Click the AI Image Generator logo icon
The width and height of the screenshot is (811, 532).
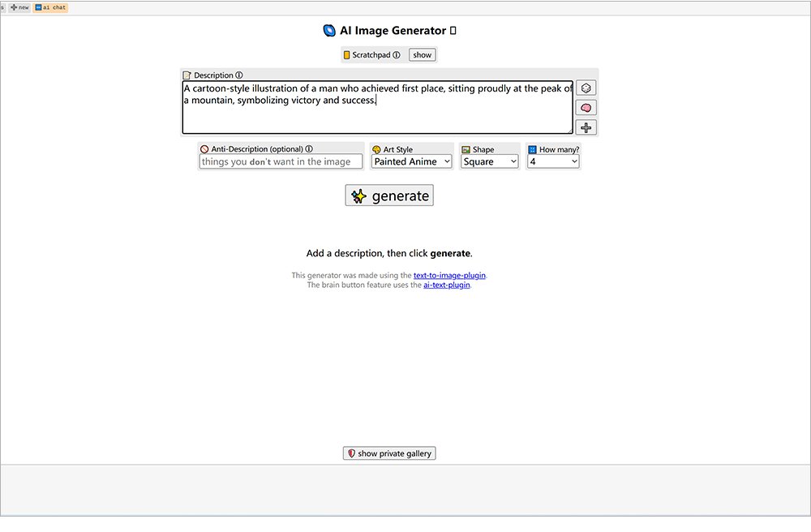(329, 31)
